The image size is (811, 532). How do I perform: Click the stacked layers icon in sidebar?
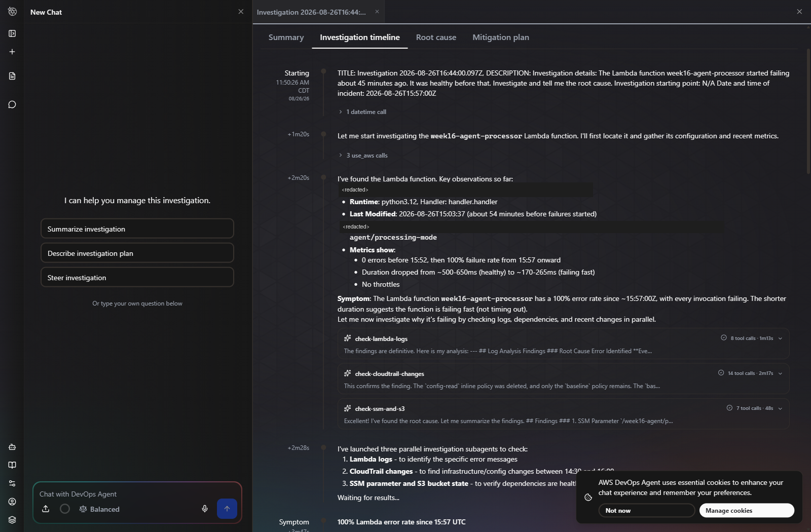[12, 520]
